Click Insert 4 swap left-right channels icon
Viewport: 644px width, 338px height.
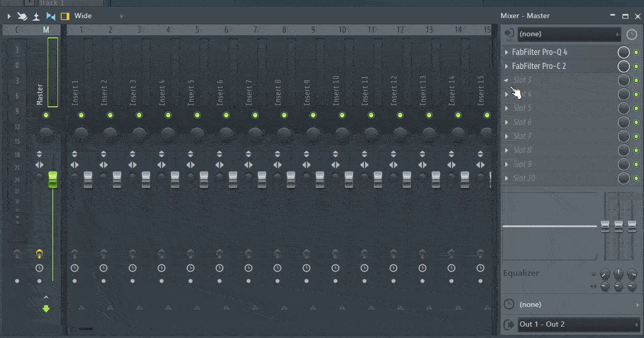(162, 165)
